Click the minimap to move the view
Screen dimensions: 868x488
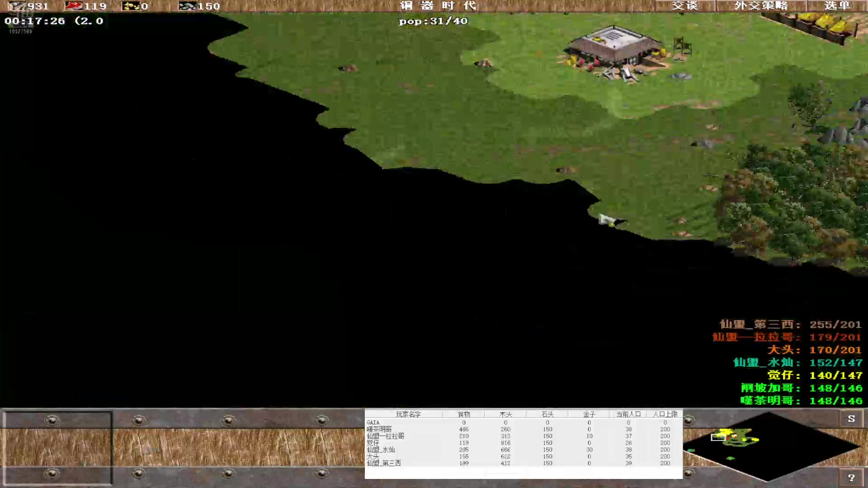tap(771, 446)
